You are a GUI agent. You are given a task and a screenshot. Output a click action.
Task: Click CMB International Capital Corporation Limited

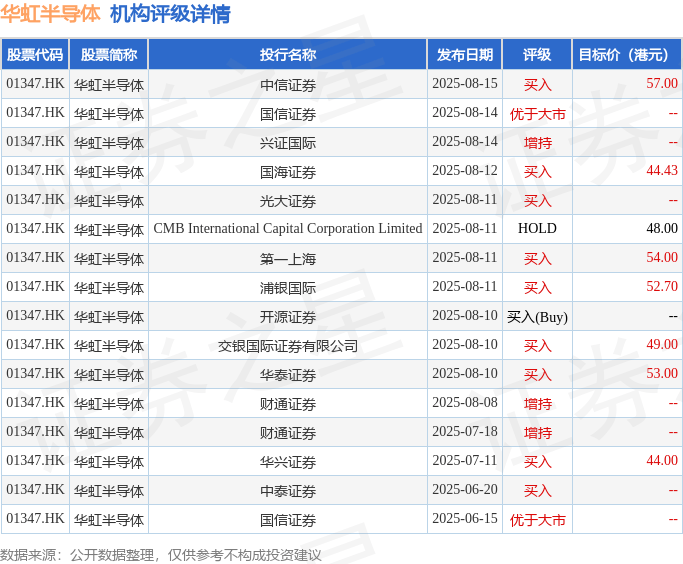click(288, 229)
